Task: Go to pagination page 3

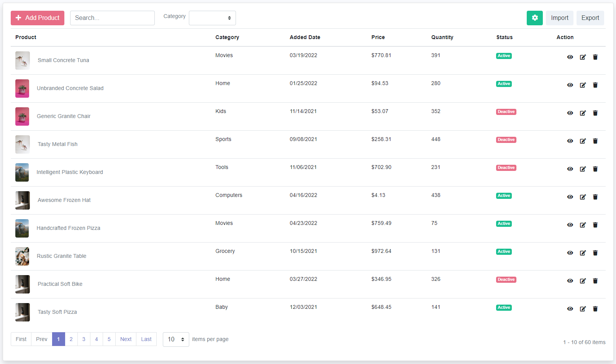Action: [x=84, y=339]
